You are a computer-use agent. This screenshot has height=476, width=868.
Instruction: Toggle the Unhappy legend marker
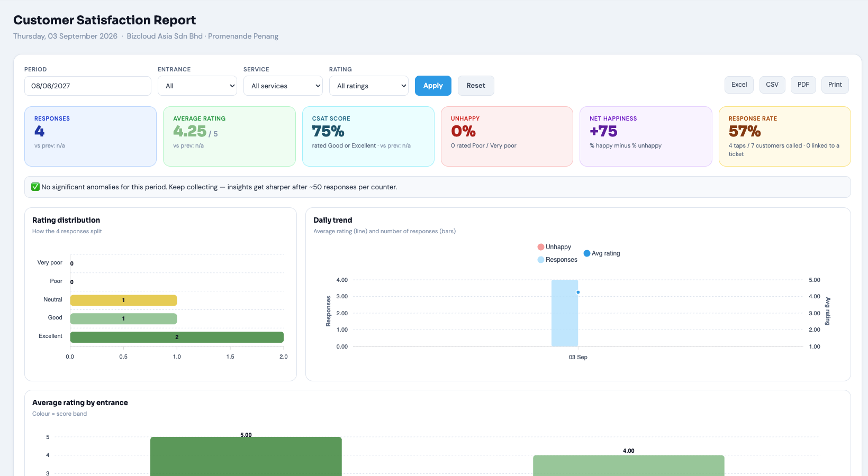(x=541, y=247)
